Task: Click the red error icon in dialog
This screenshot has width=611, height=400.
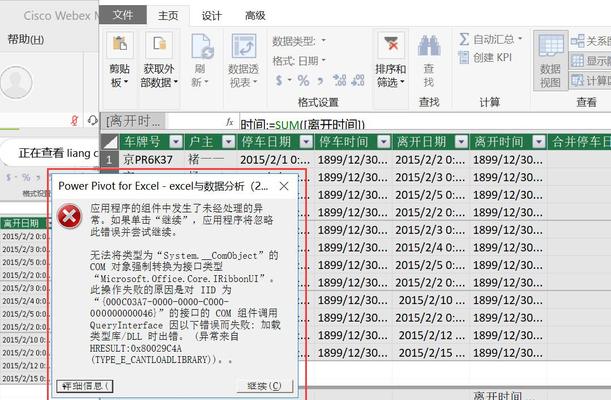Action: (x=69, y=216)
